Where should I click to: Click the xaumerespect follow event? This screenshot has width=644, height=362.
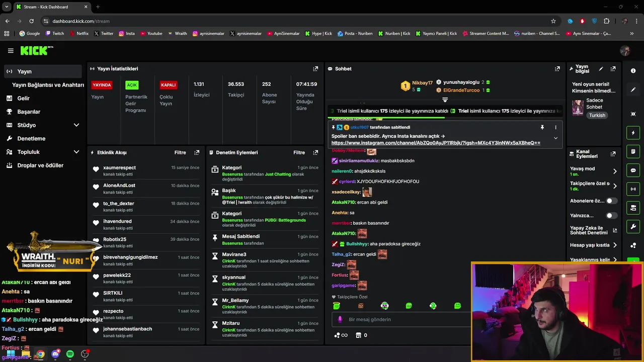point(146,170)
